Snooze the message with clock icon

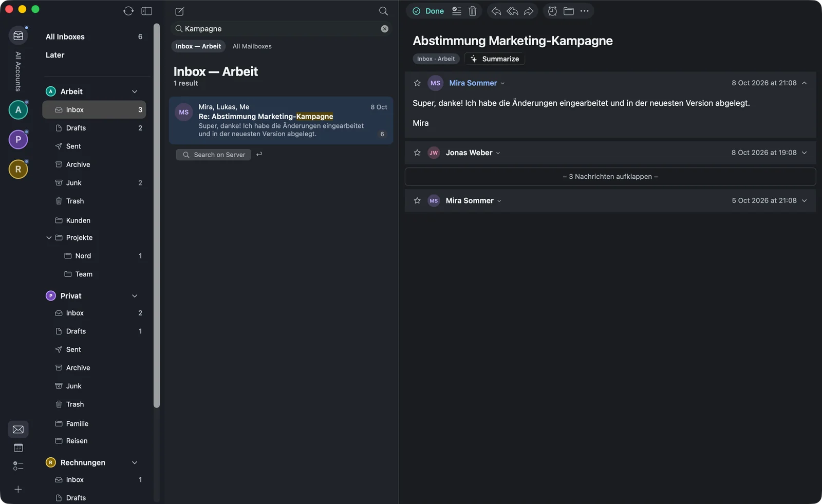pyautogui.click(x=552, y=11)
